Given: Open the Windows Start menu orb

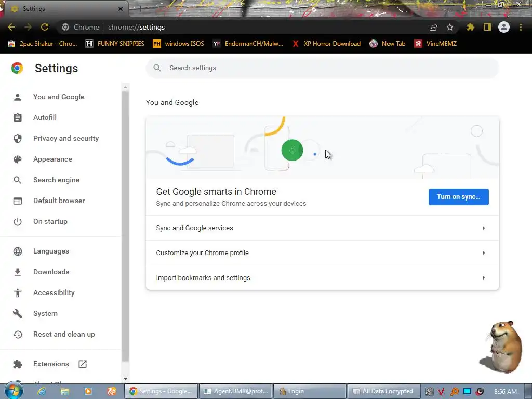Looking at the screenshot, I should pyautogui.click(x=14, y=391).
